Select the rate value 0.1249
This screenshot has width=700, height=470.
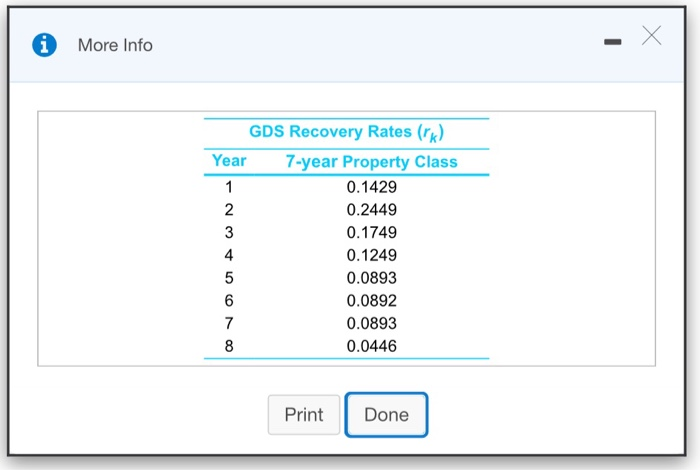pos(371,255)
